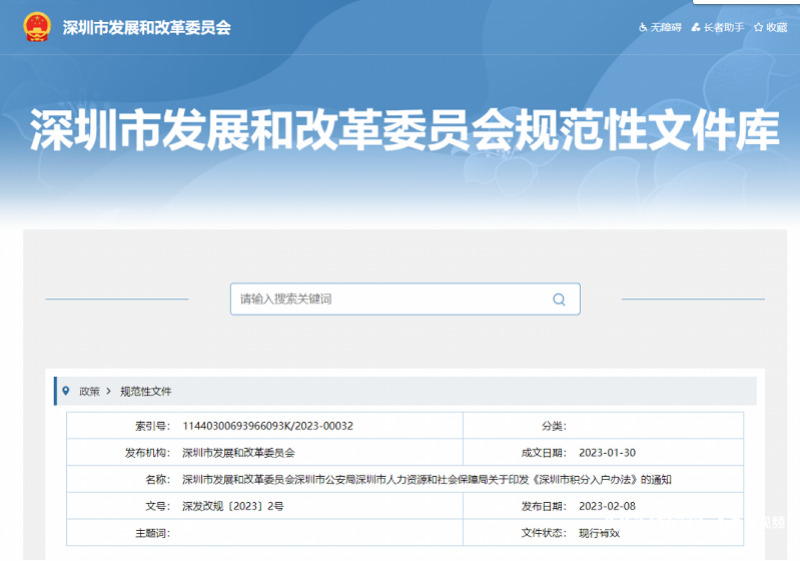Image resolution: width=800 pixels, height=561 pixels.
Task: Click the wheelchair accessibility icon
Action: [x=643, y=28]
